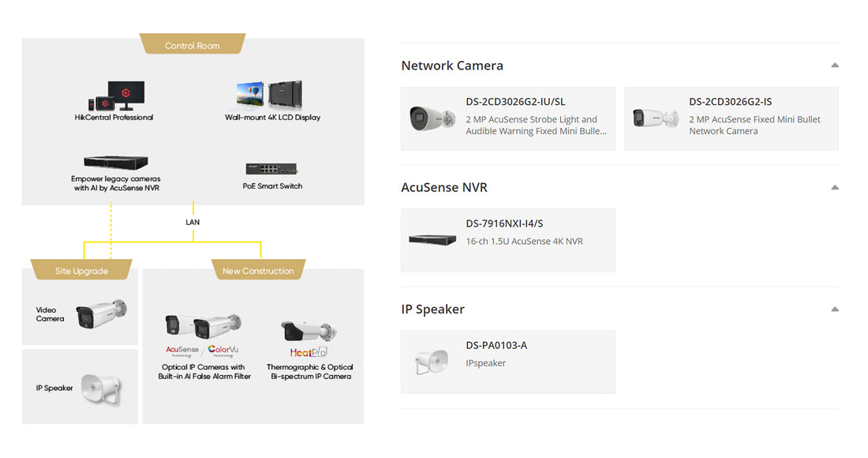This screenshot has width=868, height=458.
Task: Open the DS-PA0103-A IP speaker link
Action: pyautogui.click(x=496, y=345)
